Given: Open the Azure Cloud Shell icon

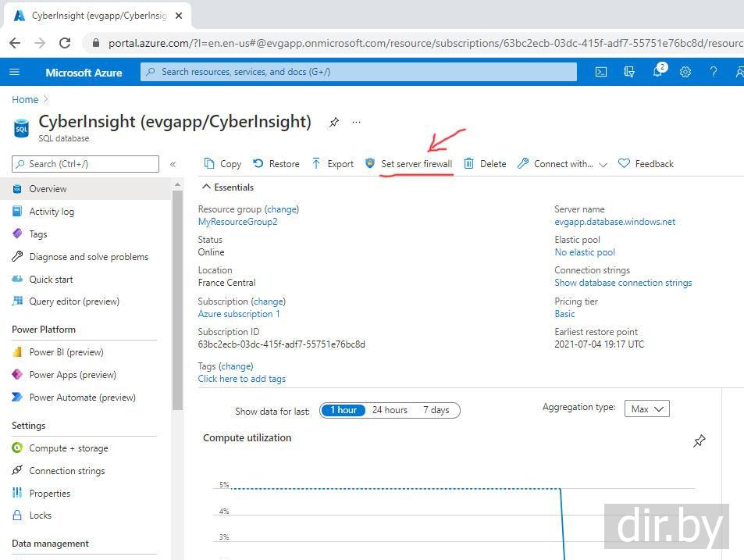Looking at the screenshot, I should pos(601,72).
